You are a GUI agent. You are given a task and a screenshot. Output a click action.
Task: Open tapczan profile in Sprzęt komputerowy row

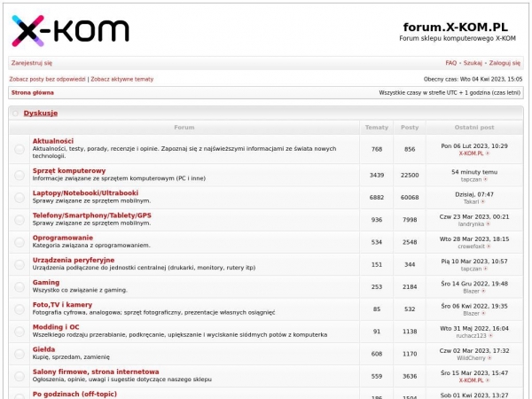pos(471,179)
